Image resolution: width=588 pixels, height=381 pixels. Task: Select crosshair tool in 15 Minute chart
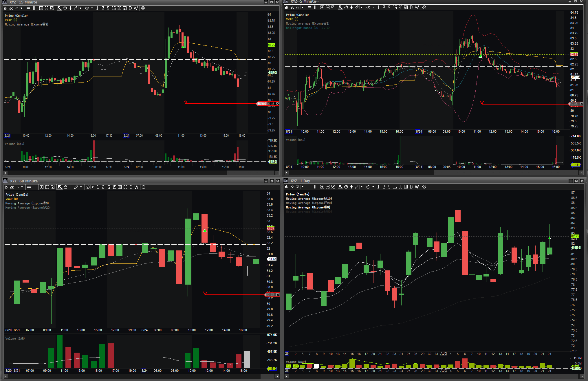point(70,8)
